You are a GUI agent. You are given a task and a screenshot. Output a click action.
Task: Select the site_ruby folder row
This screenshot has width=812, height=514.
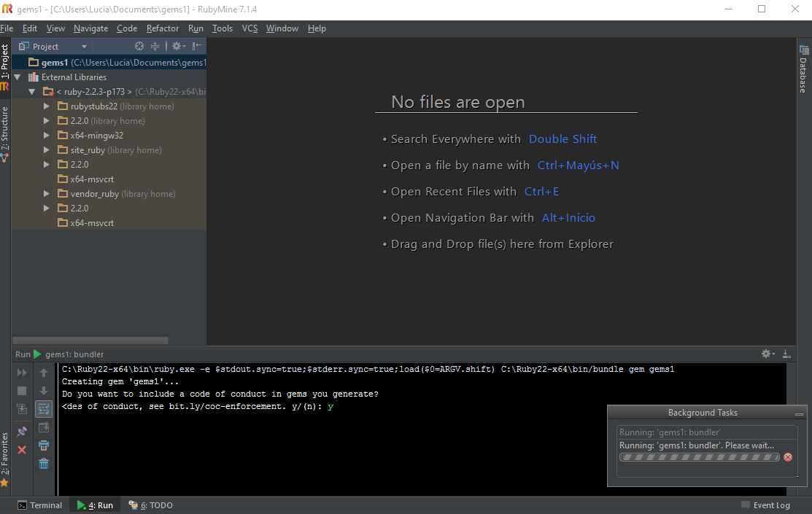109,150
